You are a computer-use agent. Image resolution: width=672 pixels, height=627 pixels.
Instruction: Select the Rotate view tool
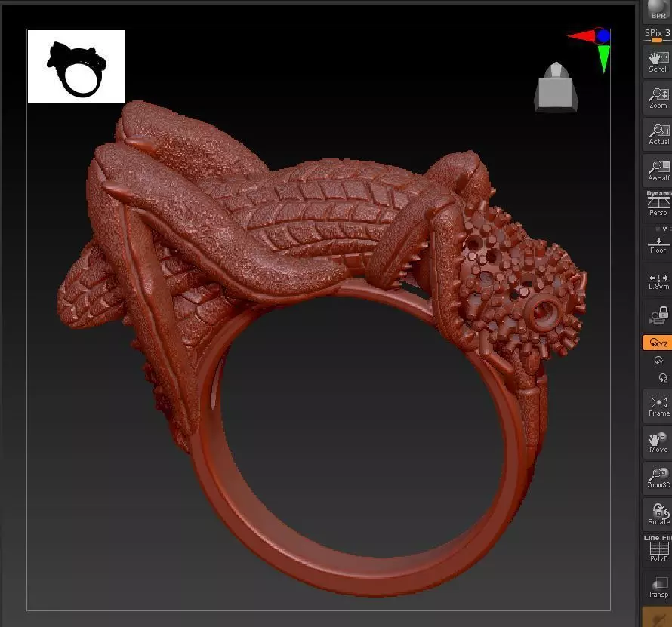[x=658, y=515]
